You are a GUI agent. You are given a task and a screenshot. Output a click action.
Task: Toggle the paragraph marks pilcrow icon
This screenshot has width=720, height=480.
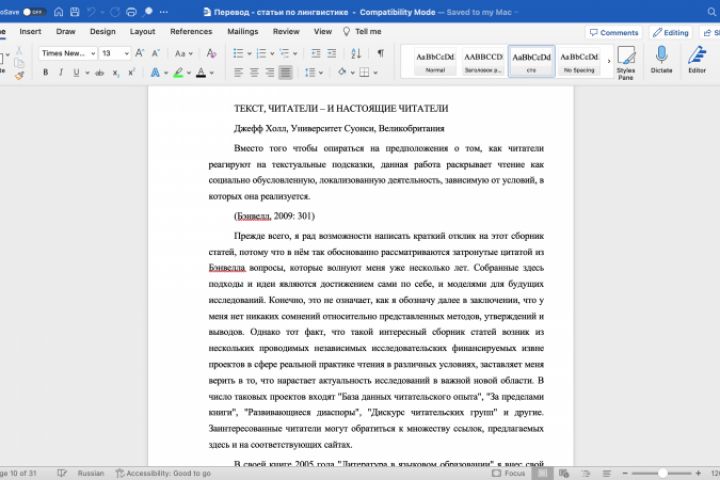point(381,53)
